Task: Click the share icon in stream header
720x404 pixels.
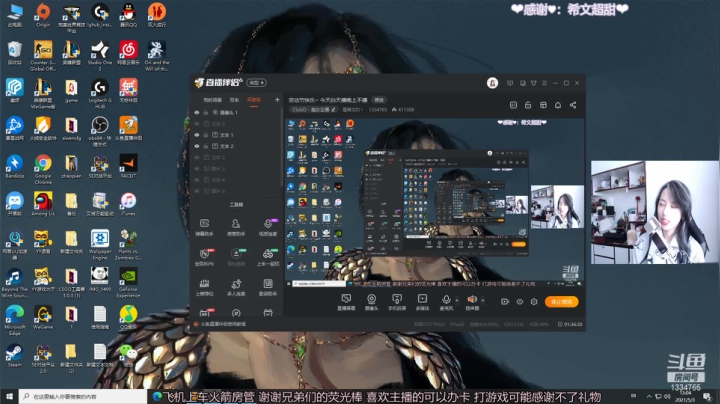Action: coord(573,105)
